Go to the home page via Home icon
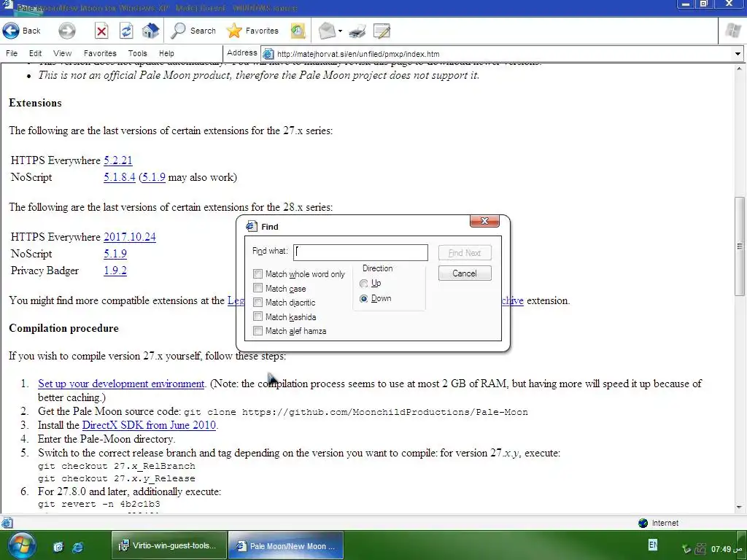The image size is (747, 560). pos(150,31)
